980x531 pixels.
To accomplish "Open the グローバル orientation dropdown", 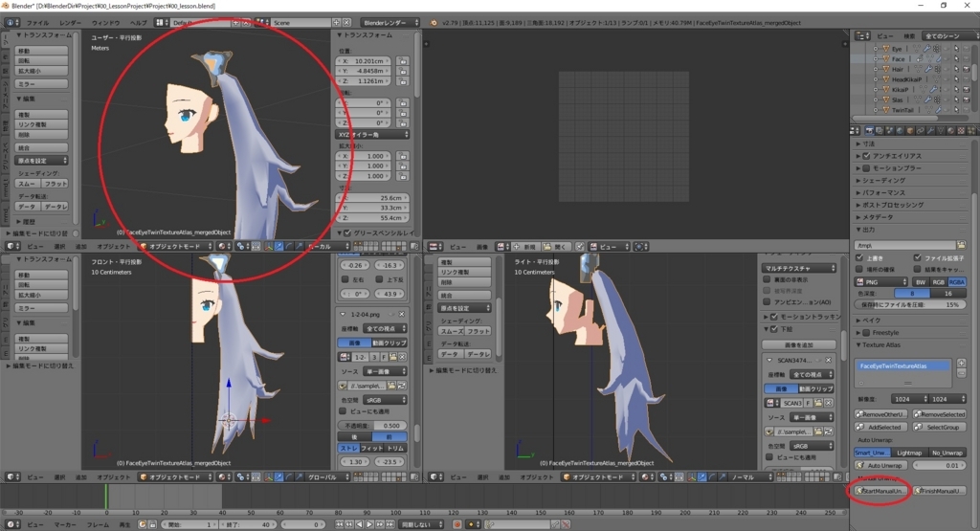I will [327, 476].
